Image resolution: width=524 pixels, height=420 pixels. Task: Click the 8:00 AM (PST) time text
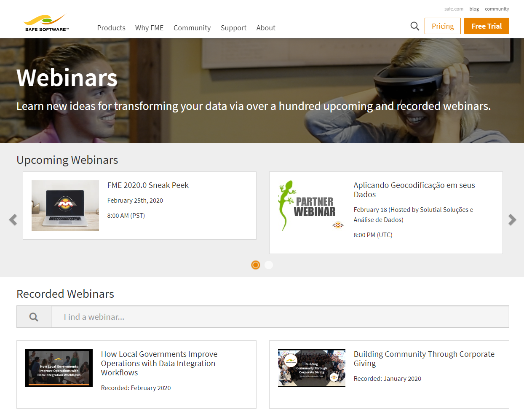point(126,216)
